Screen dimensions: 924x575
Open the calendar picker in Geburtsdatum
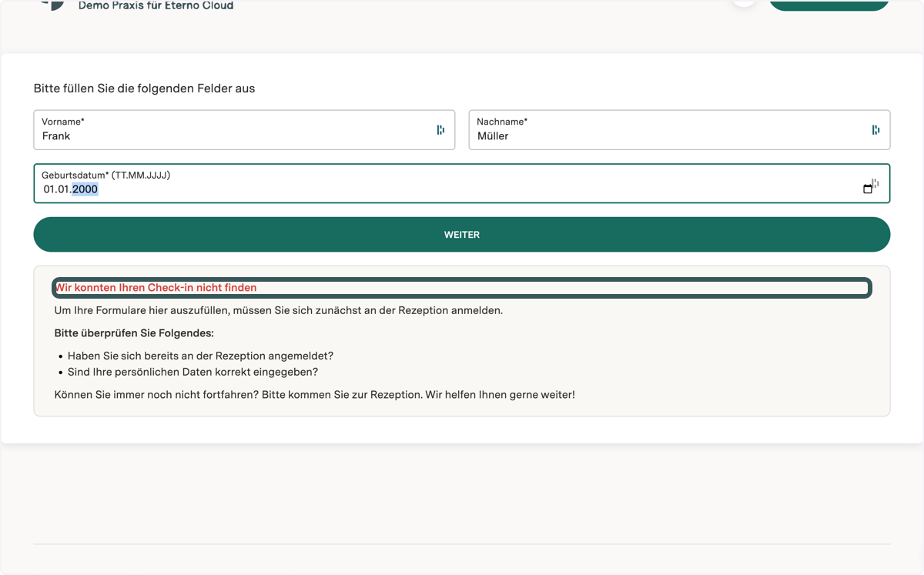coord(868,189)
